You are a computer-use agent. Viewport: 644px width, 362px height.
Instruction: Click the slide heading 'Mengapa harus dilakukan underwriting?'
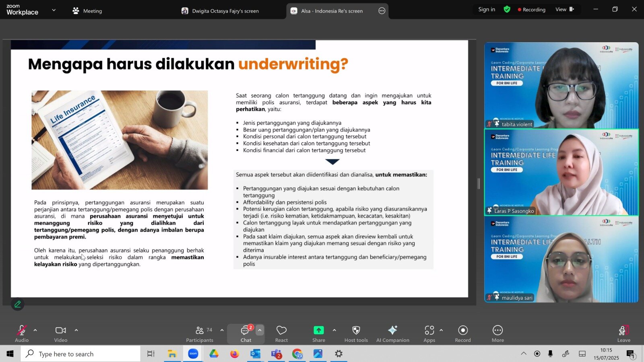click(188, 64)
